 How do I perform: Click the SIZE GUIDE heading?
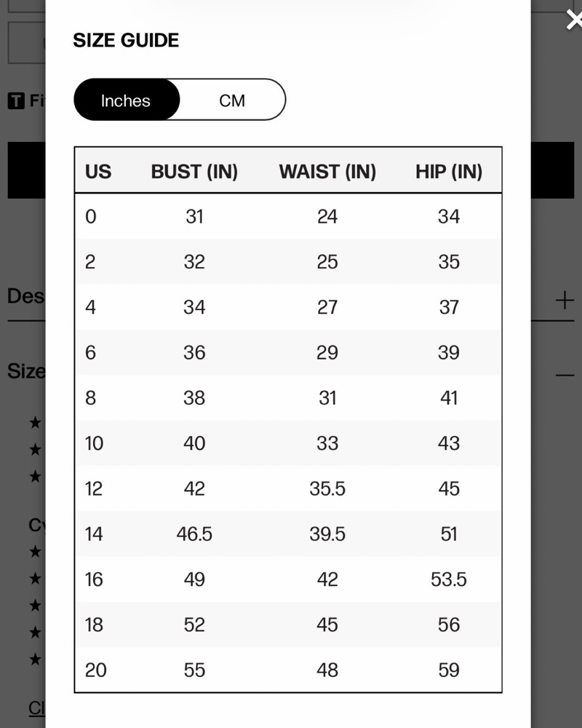pos(126,40)
